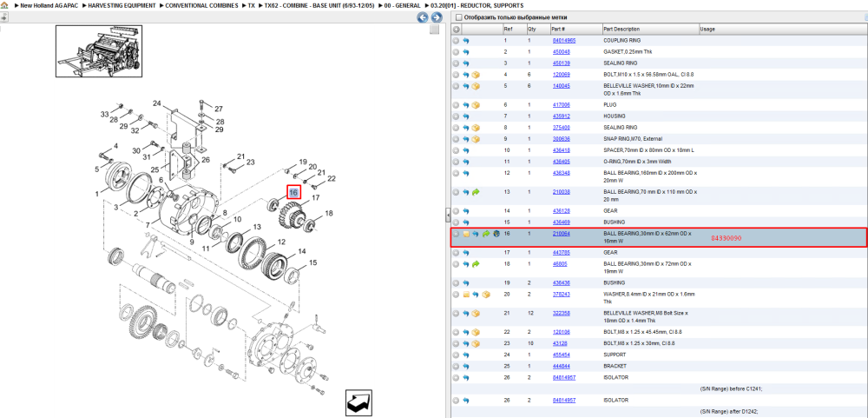Image resolution: width=868 pixels, height=418 pixels.
Task: Click '(S/N Range) before C1241;' usage text
Action: (731, 388)
